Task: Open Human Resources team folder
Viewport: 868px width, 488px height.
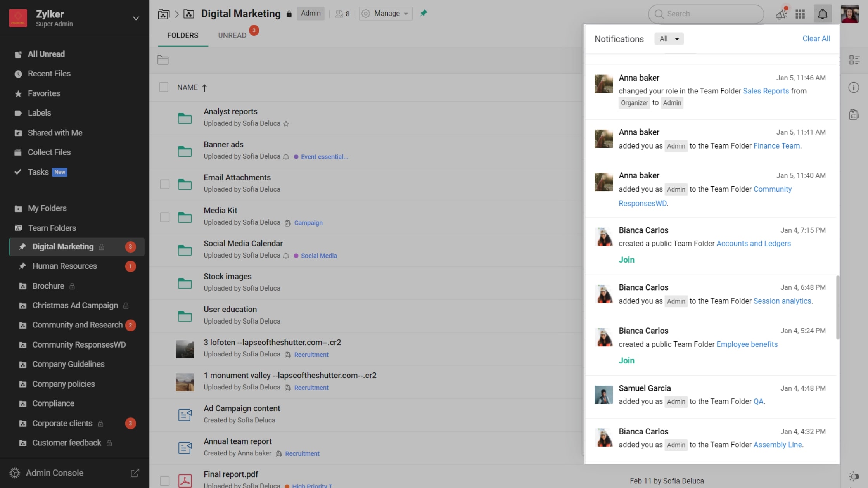Action: click(64, 266)
